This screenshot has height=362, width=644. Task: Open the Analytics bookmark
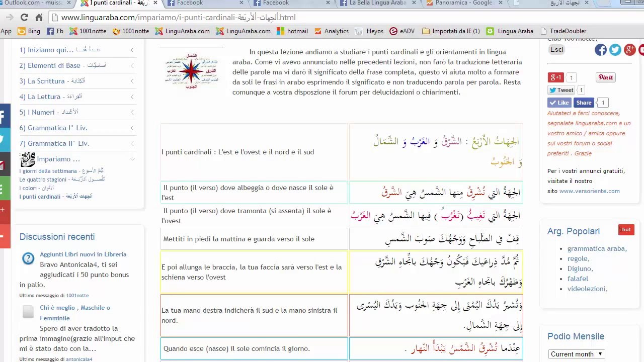[331, 31]
